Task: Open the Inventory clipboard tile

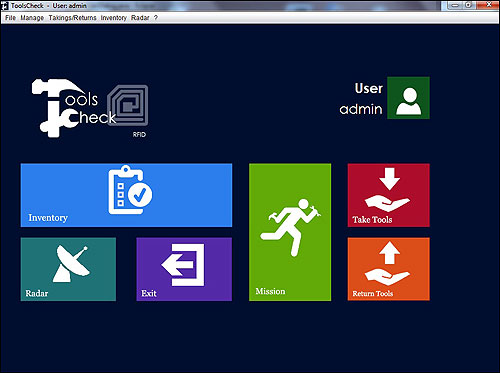Action: (126, 195)
